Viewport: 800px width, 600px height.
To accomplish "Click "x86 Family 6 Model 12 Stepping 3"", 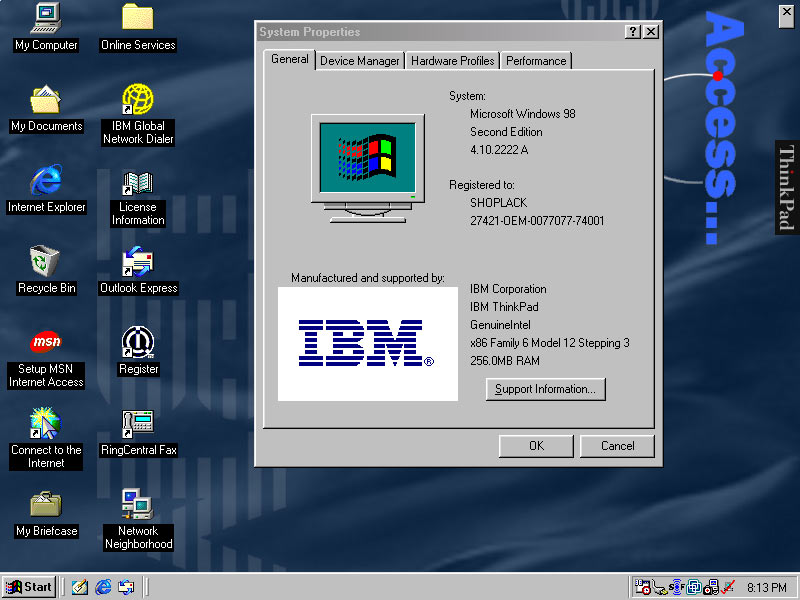I will click(x=550, y=343).
